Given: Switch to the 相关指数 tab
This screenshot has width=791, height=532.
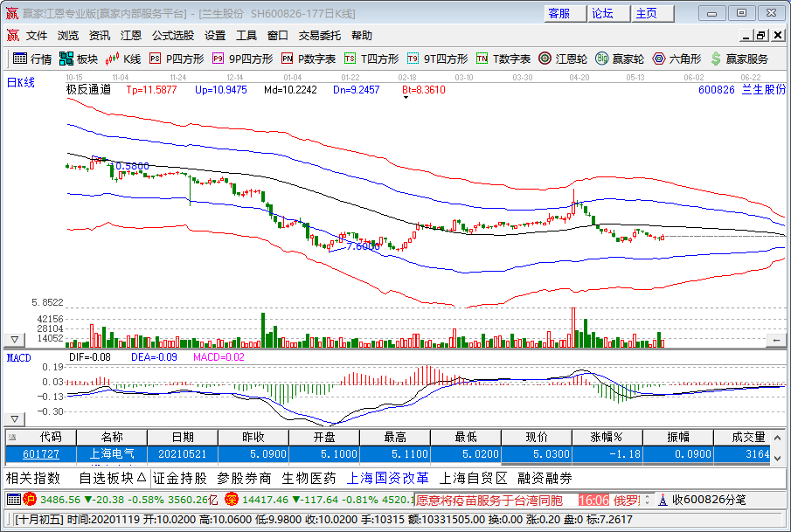Looking at the screenshot, I should [33, 478].
